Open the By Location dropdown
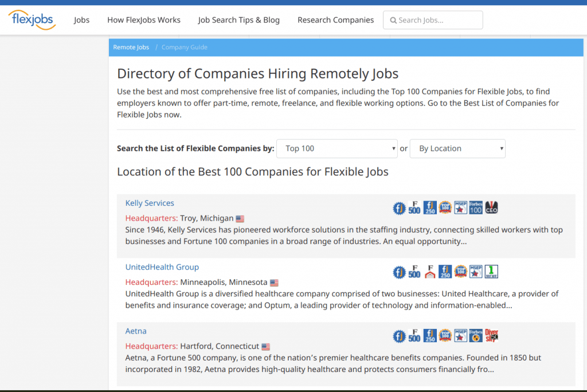Viewport: 587px width, 392px height. [457, 148]
